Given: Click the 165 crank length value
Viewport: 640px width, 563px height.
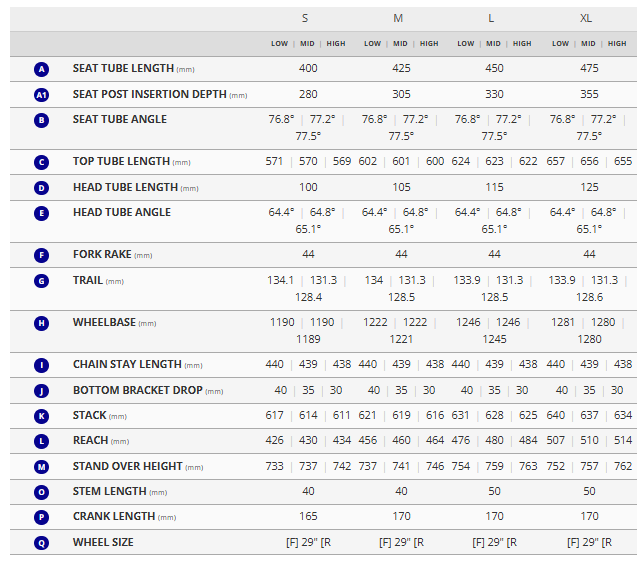Looking at the screenshot, I should (308, 517).
